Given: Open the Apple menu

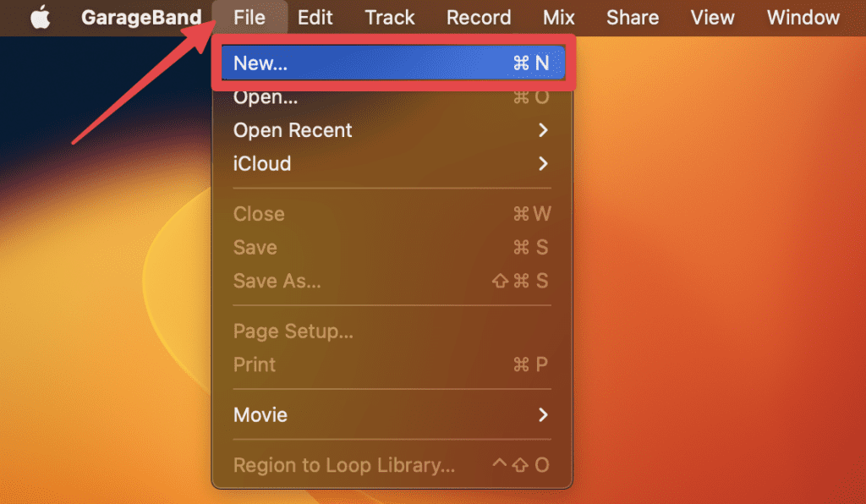Looking at the screenshot, I should [x=40, y=17].
